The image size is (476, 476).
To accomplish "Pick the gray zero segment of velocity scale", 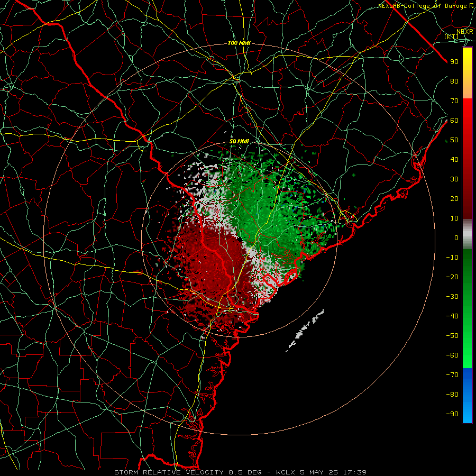I will (467, 234).
